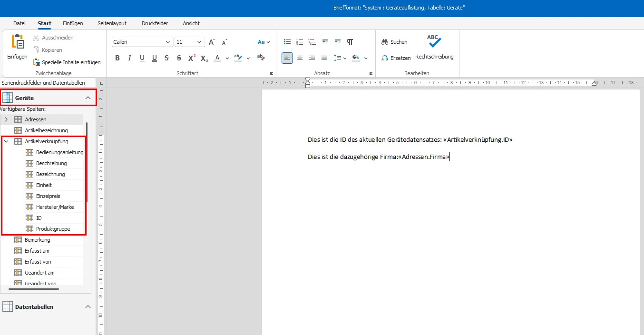Switch to the Start tab
This screenshot has height=335, width=644.
tap(45, 23)
